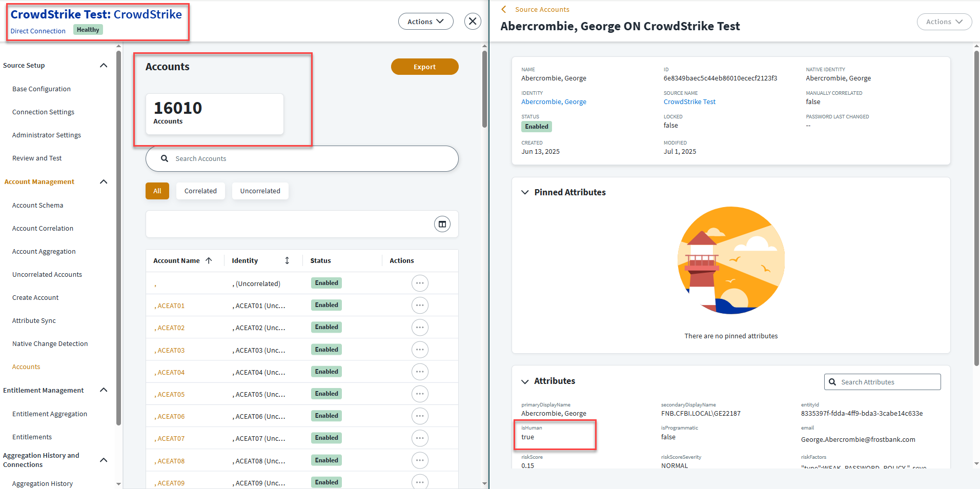
Task: Click Enabled status in ACEAT03 row
Action: [326, 350]
